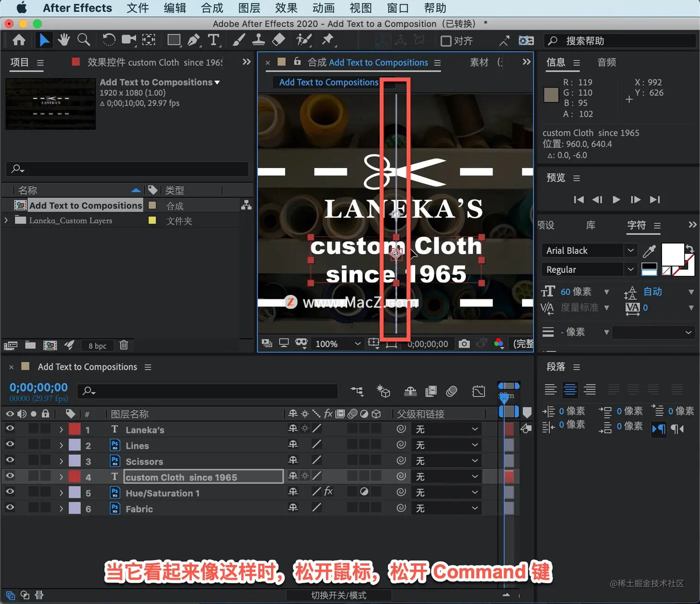Switch to the 音频 tab
The height and width of the screenshot is (604, 700).
tap(606, 62)
